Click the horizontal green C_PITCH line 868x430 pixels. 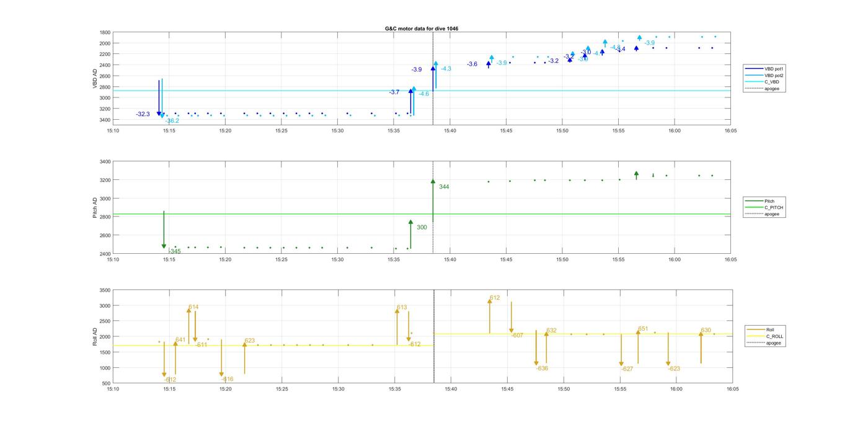click(x=422, y=214)
